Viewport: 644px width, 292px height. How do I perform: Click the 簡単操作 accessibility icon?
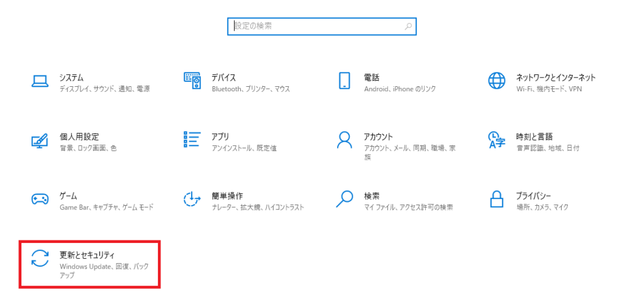(x=192, y=199)
